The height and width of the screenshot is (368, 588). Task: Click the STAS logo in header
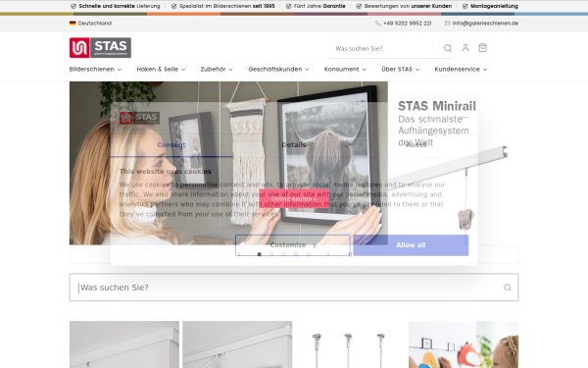[100, 48]
